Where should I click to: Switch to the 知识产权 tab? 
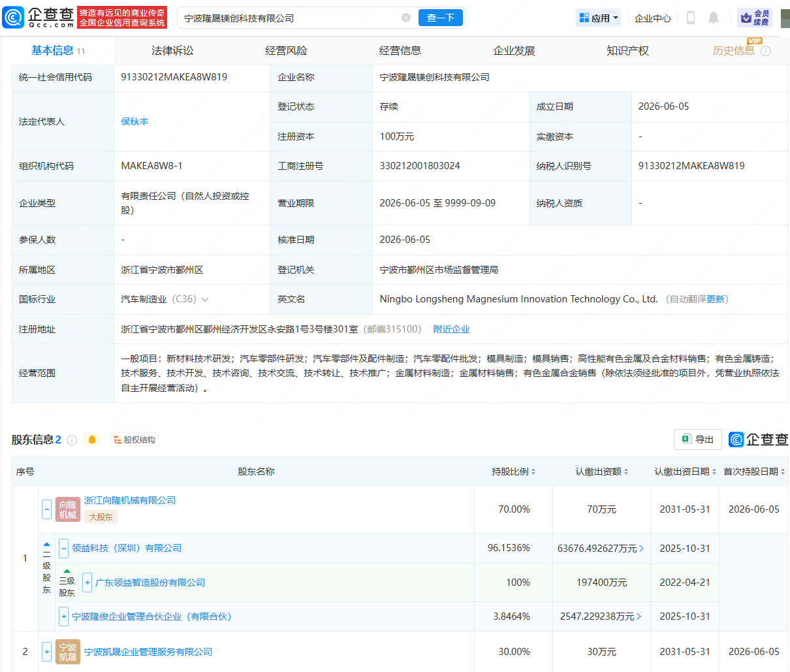pos(627,50)
